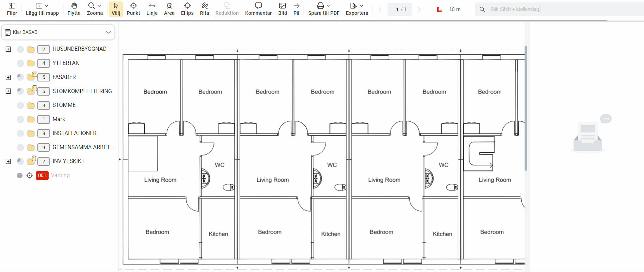Open Spara till PDF dropdown arrow
The image size is (644, 272).
328,6
